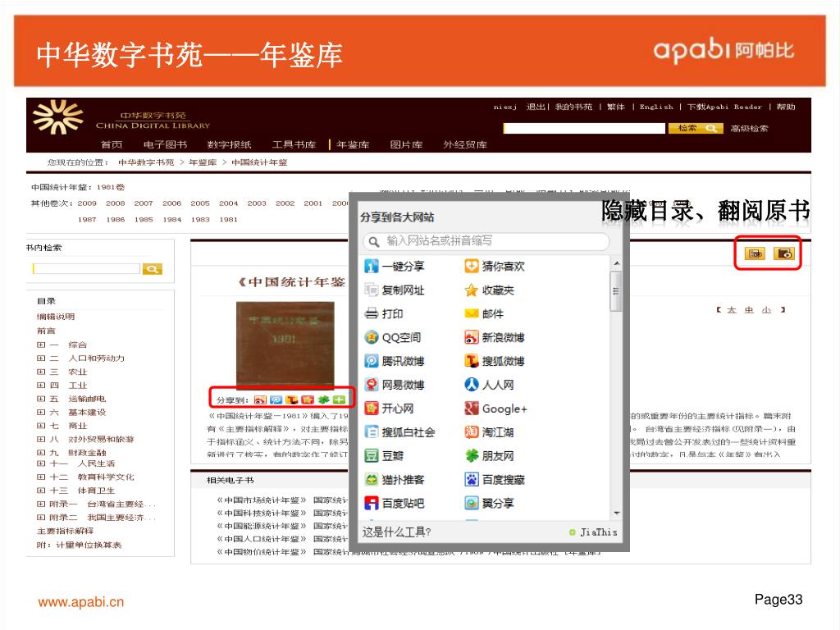This screenshot has height=630, width=840.
Task: Click Kaixin icon in share bar under cover
Action: pyautogui.click(x=308, y=399)
